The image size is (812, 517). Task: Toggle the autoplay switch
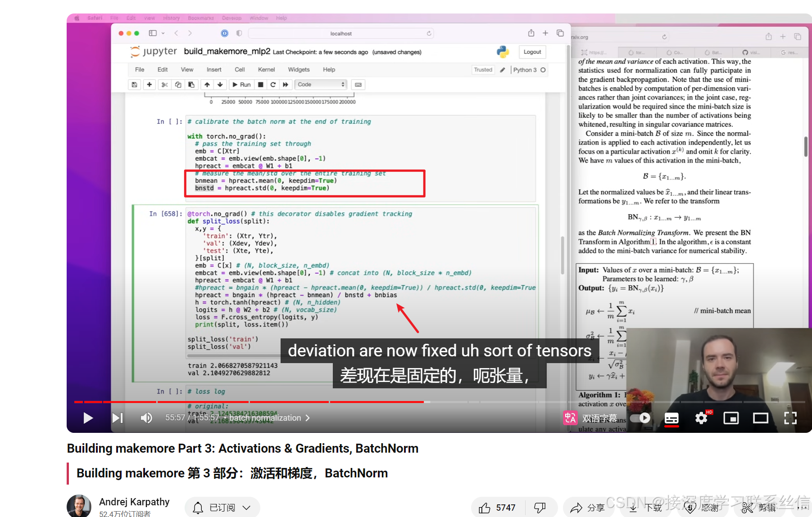click(640, 418)
